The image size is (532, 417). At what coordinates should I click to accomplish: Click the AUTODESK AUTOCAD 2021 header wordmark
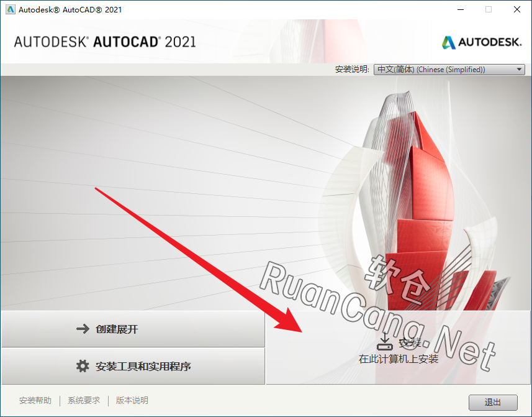tap(104, 42)
